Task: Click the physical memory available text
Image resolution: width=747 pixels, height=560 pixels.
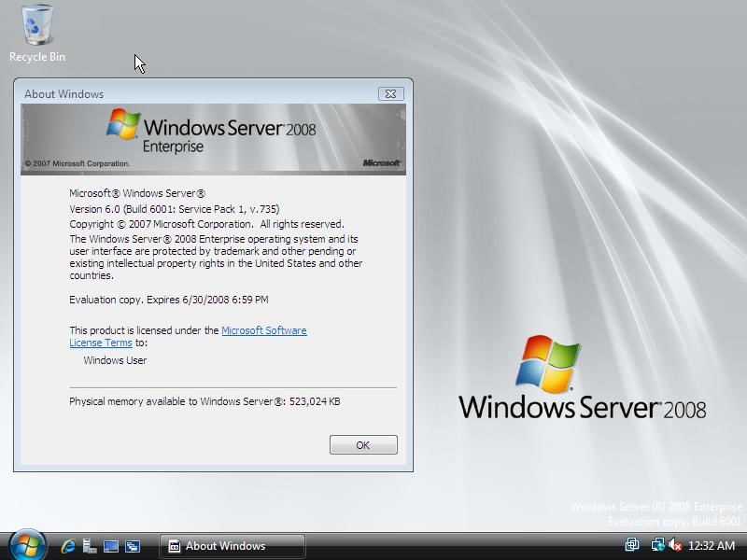Action: coord(204,401)
